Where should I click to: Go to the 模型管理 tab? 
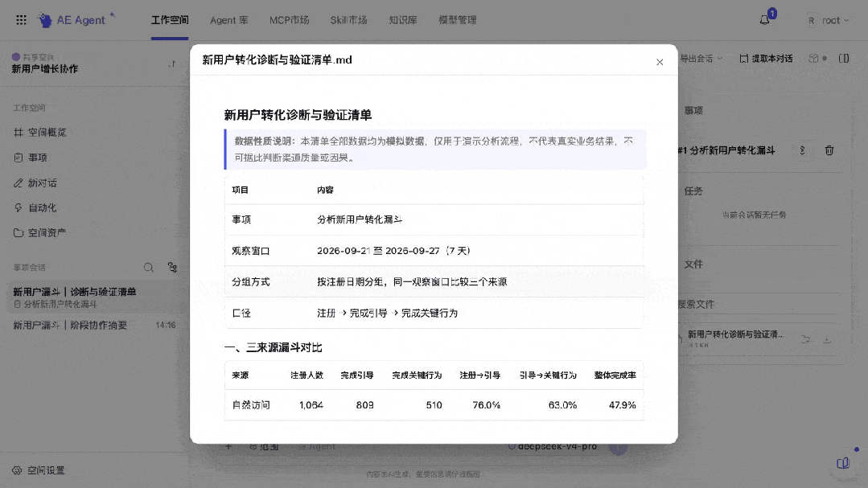[458, 20]
